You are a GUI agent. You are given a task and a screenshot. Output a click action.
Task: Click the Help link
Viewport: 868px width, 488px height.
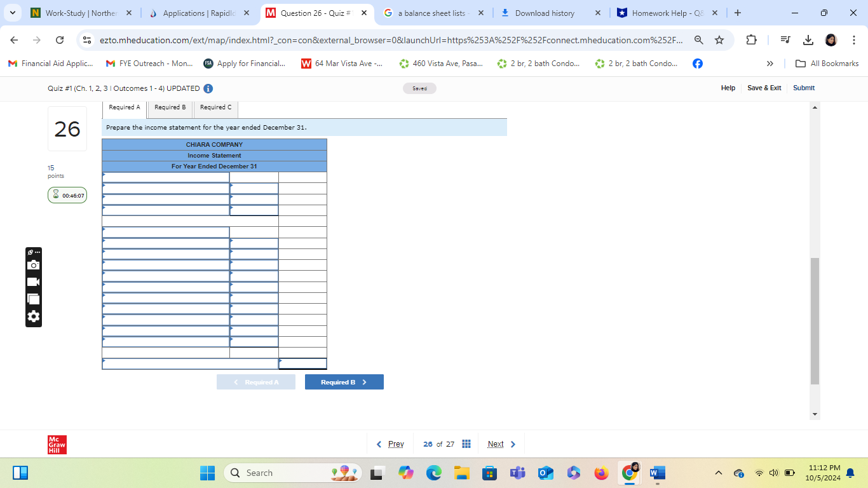(x=728, y=88)
